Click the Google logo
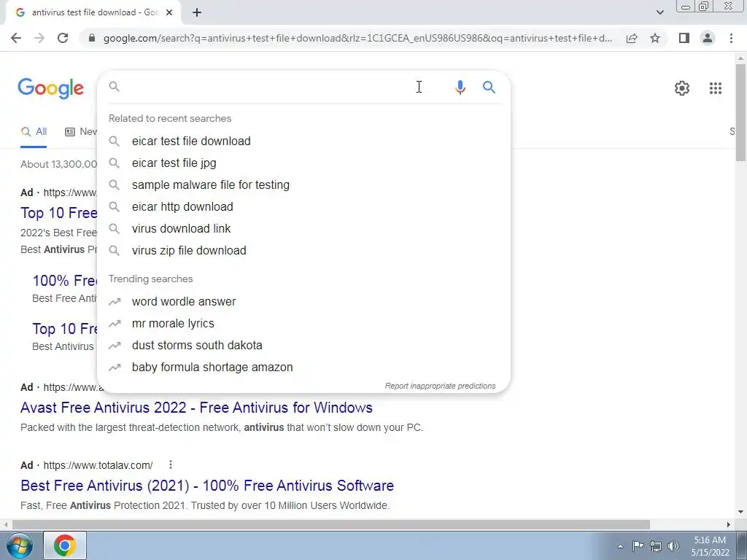747x560 pixels. point(51,88)
